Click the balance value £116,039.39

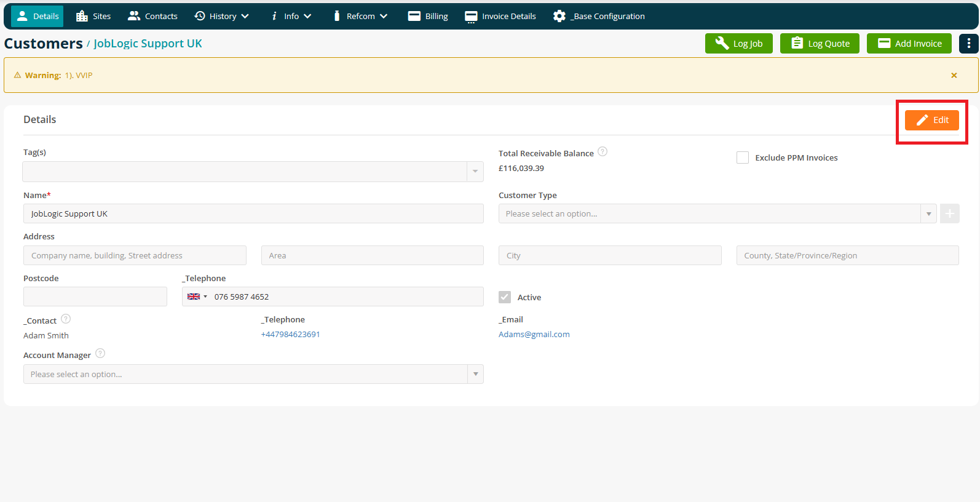point(521,168)
